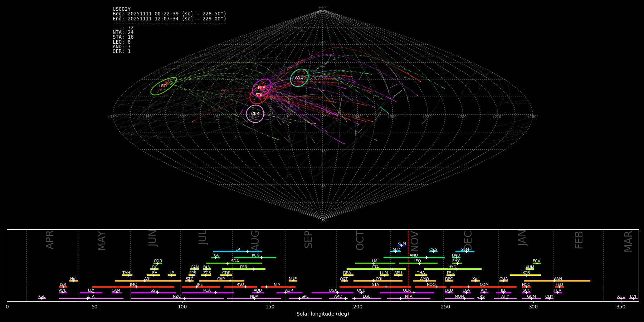Click the AUR shower label in timeline

289,291
